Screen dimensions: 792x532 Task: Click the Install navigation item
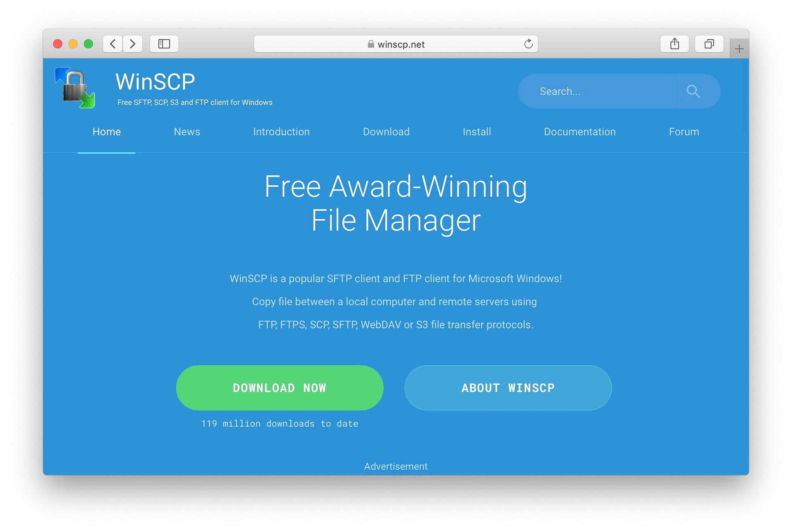477,132
